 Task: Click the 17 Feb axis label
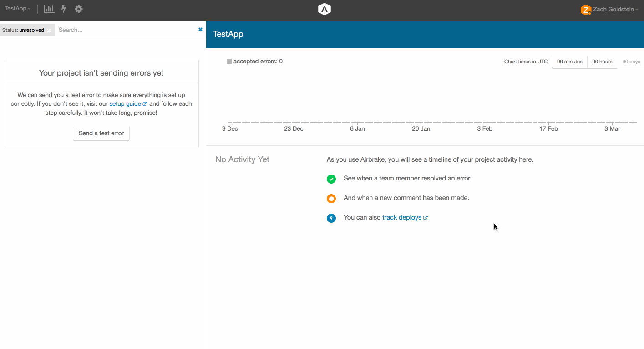548,129
